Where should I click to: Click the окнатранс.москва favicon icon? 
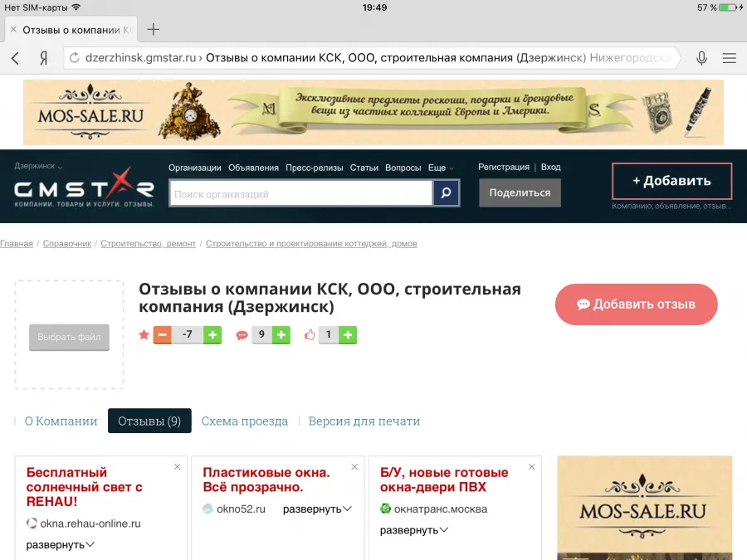(385, 509)
